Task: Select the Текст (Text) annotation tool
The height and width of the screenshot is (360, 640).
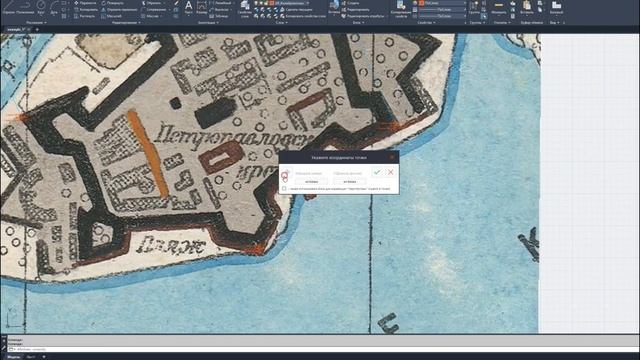Action: 189,7
